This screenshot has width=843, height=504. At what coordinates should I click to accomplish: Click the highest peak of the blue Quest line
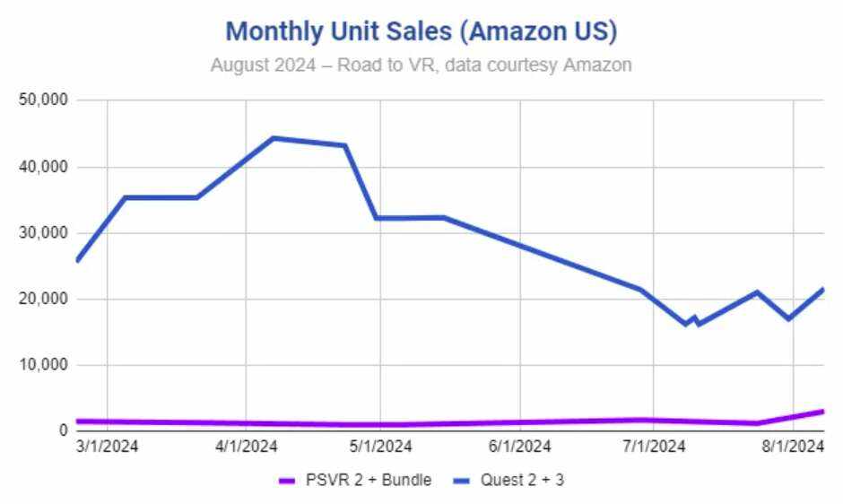click(x=274, y=138)
